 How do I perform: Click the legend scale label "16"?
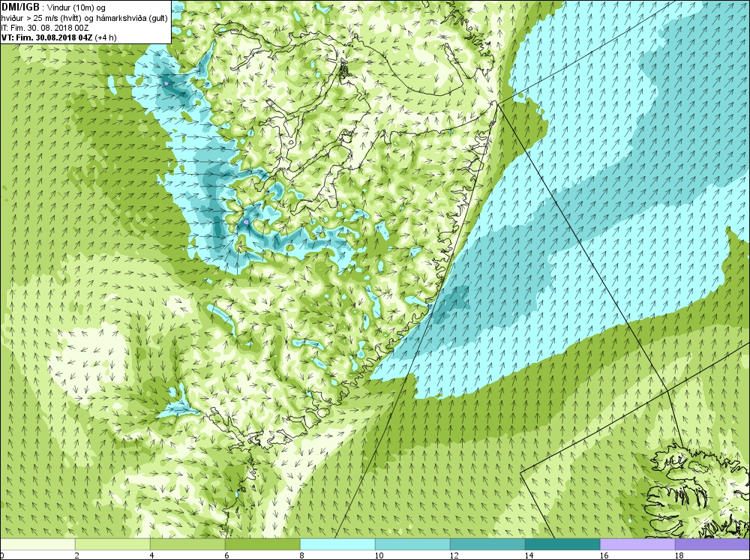point(604,556)
